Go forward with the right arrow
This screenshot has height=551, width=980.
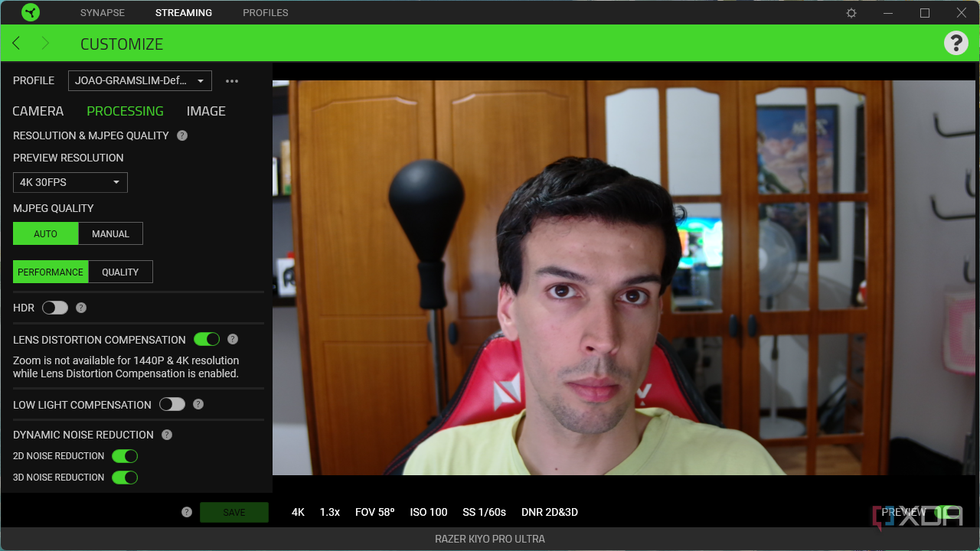point(45,43)
